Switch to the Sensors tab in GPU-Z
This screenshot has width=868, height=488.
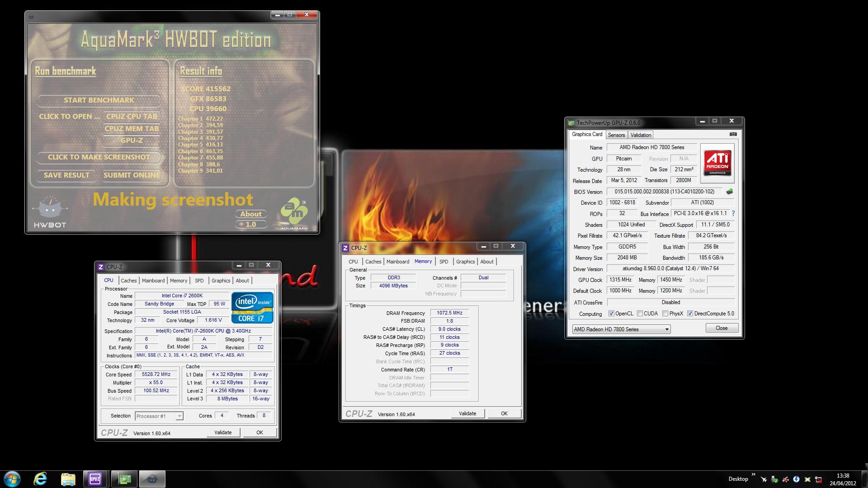pyautogui.click(x=616, y=135)
